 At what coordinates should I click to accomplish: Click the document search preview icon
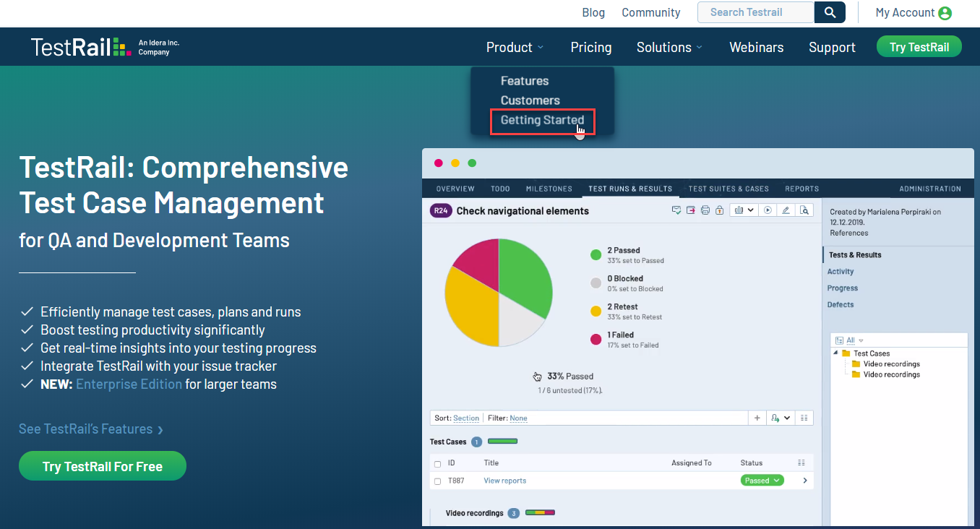(804, 210)
